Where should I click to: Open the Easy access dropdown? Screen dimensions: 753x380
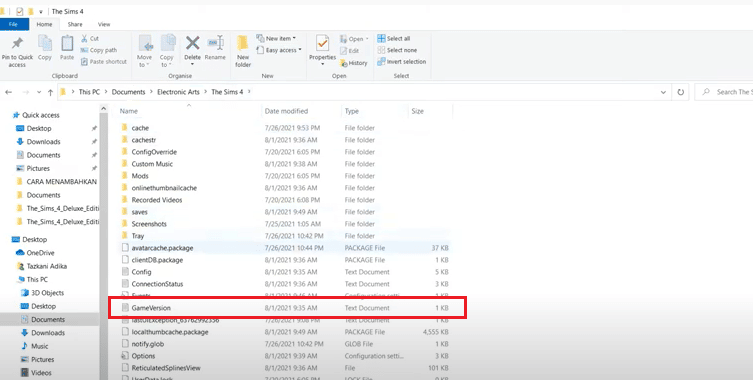pos(279,50)
